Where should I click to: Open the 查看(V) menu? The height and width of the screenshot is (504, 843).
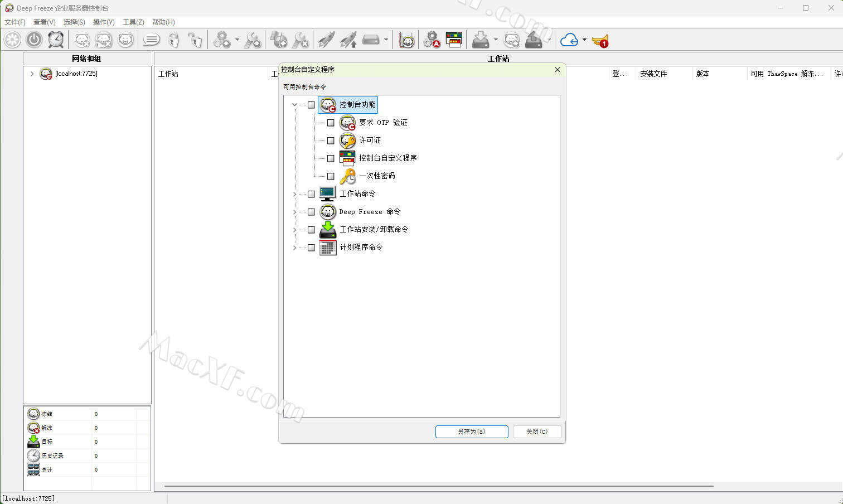pyautogui.click(x=45, y=22)
